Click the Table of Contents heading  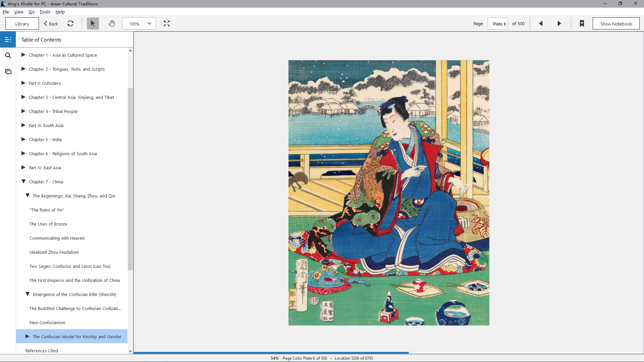click(41, 40)
